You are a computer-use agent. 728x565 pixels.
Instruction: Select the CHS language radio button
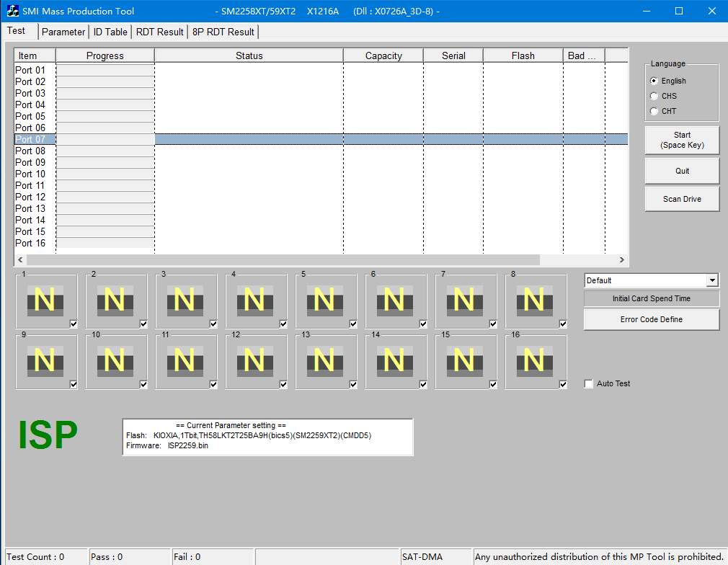pos(654,96)
